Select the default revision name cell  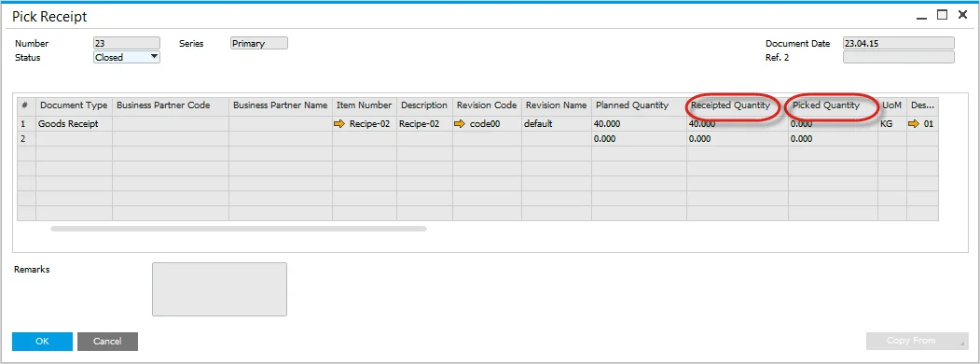(x=557, y=124)
